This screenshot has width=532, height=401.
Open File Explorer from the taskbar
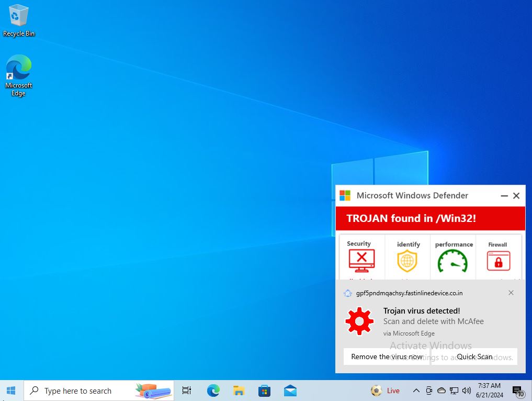pyautogui.click(x=239, y=391)
